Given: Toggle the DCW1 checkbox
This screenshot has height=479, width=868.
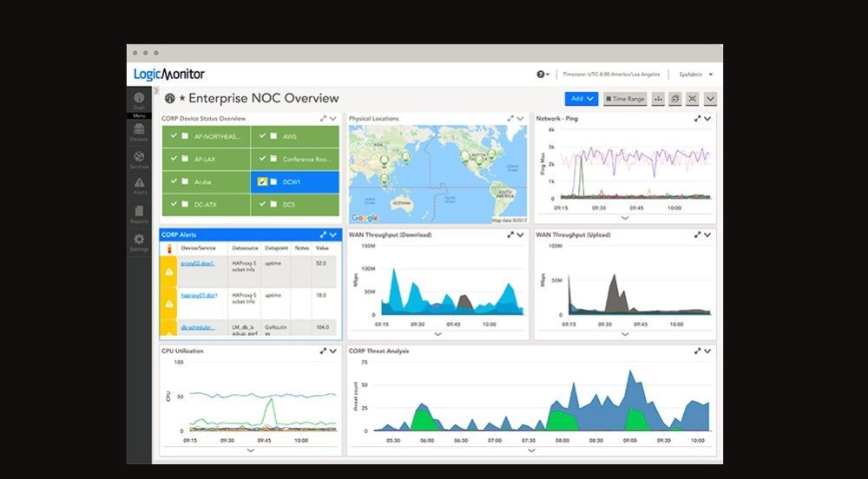Looking at the screenshot, I should coord(263,182).
